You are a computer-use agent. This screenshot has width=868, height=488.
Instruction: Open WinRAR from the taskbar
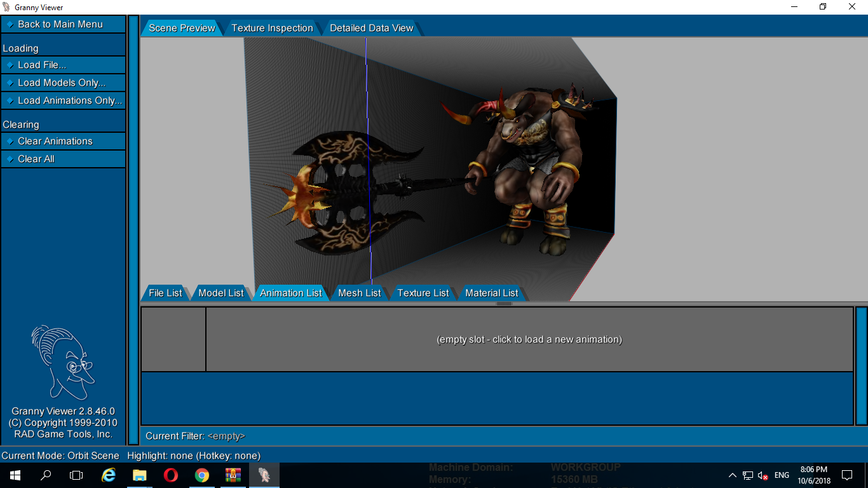point(233,475)
